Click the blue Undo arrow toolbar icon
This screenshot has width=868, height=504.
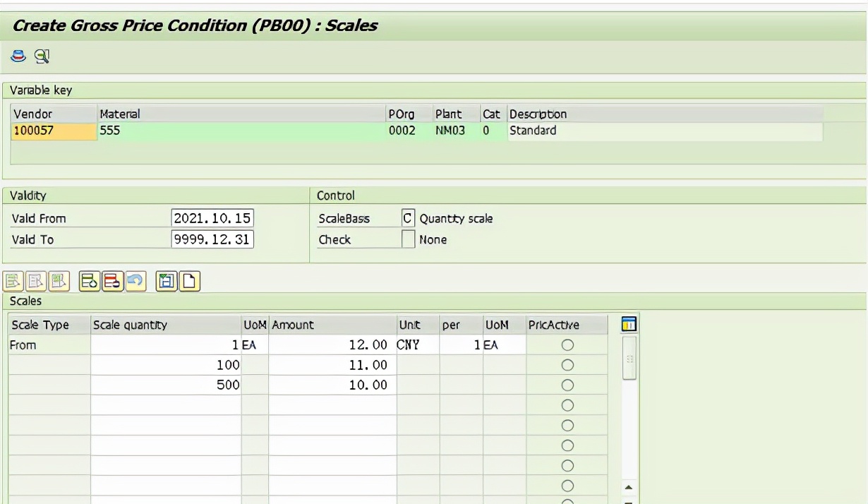click(135, 282)
